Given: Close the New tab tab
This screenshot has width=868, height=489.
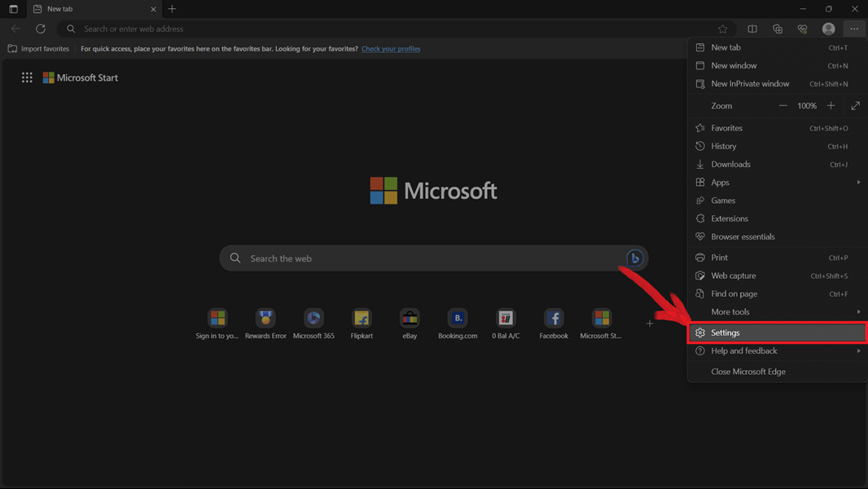Looking at the screenshot, I should tap(153, 9).
